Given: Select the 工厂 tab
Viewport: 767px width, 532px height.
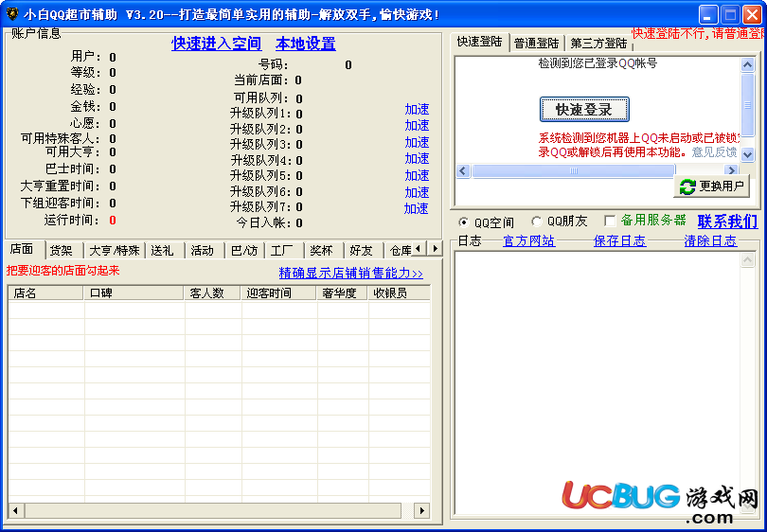Looking at the screenshot, I should tap(284, 251).
